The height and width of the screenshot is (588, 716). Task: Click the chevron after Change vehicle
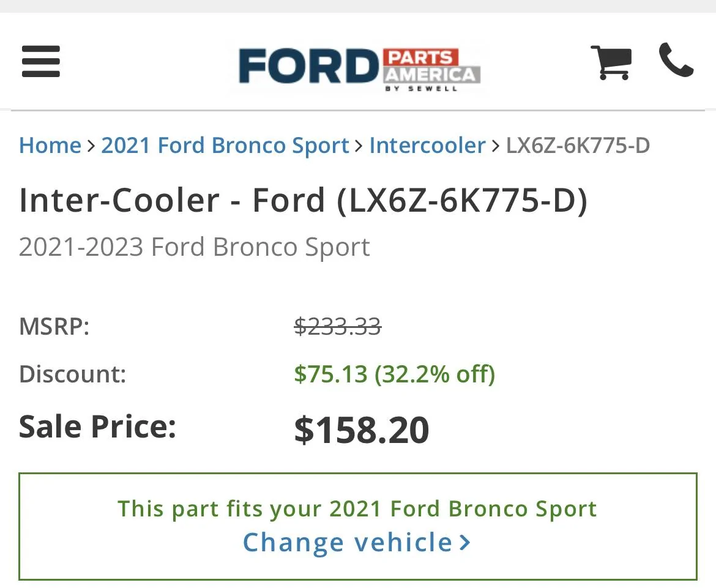465,543
